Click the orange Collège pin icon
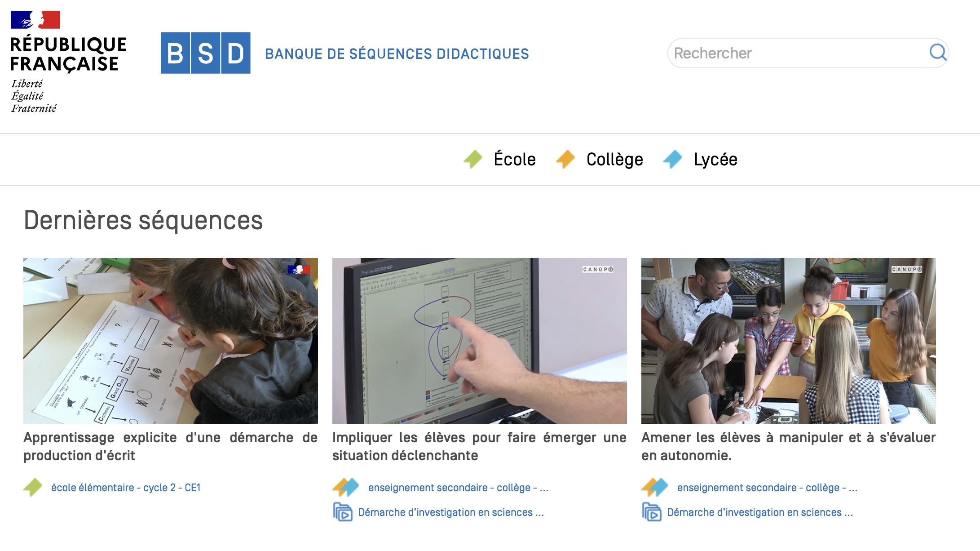Screen dimensions: 980x551 565,160
